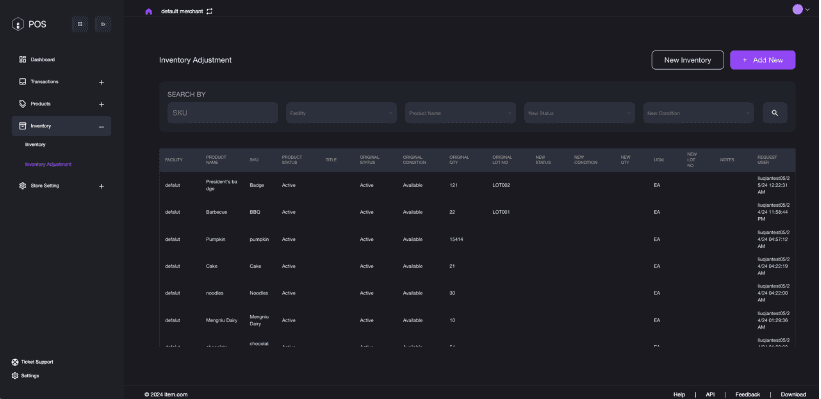Open the New Condition dropdown

click(x=698, y=113)
